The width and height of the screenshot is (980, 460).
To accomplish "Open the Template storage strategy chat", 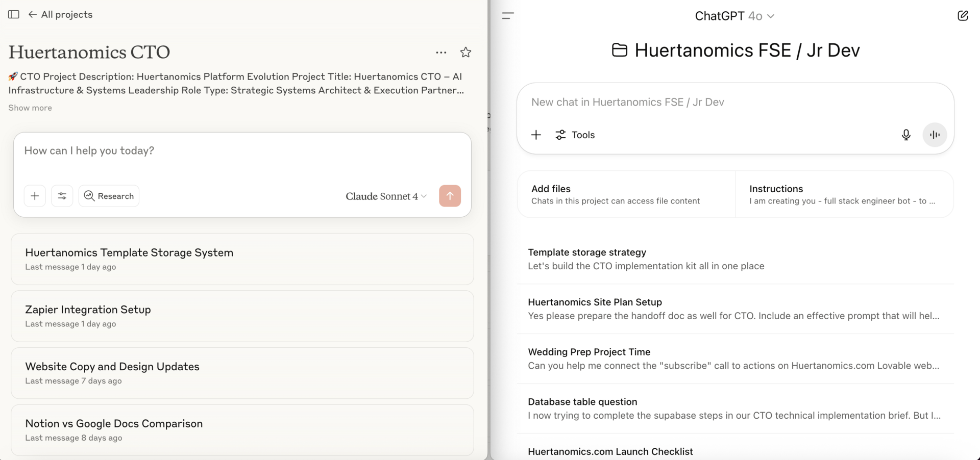I will pyautogui.click(x=735, y=259).
